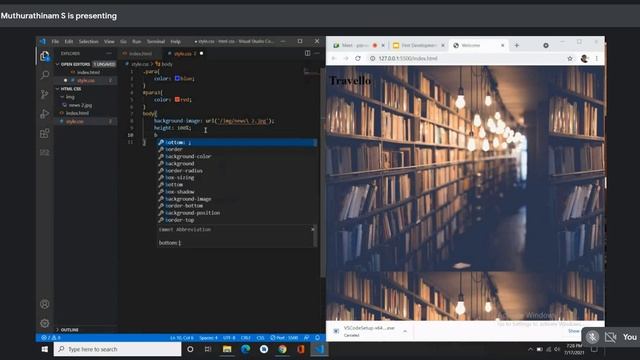The width and height of the screenshot is (640, 360).
Task: Open the VSCodeSetup download options arrow
Action: 405,331
